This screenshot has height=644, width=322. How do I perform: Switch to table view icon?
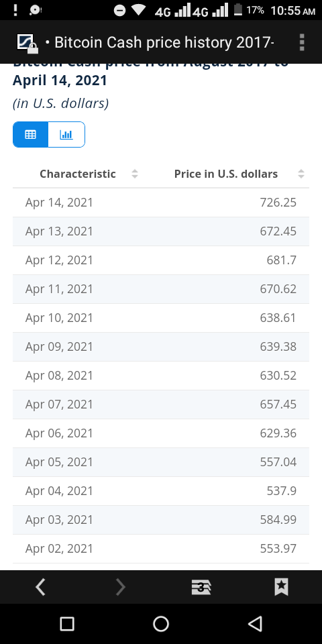tap(30, 134)
